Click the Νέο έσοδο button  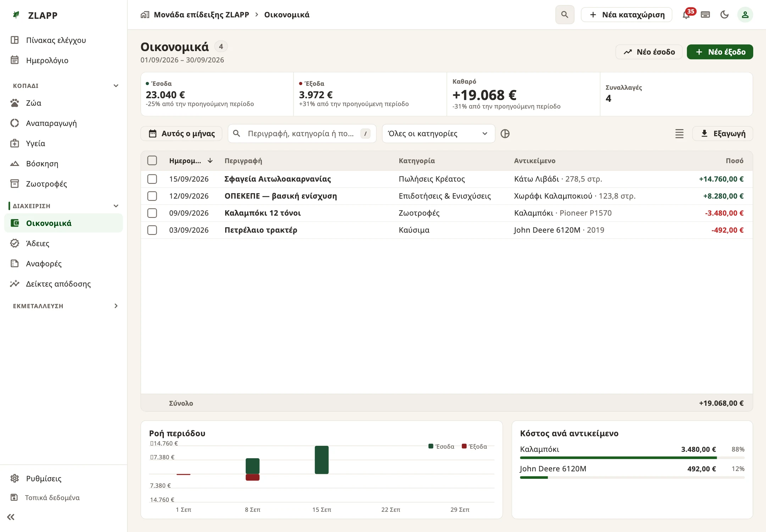(x=649, y=52)
